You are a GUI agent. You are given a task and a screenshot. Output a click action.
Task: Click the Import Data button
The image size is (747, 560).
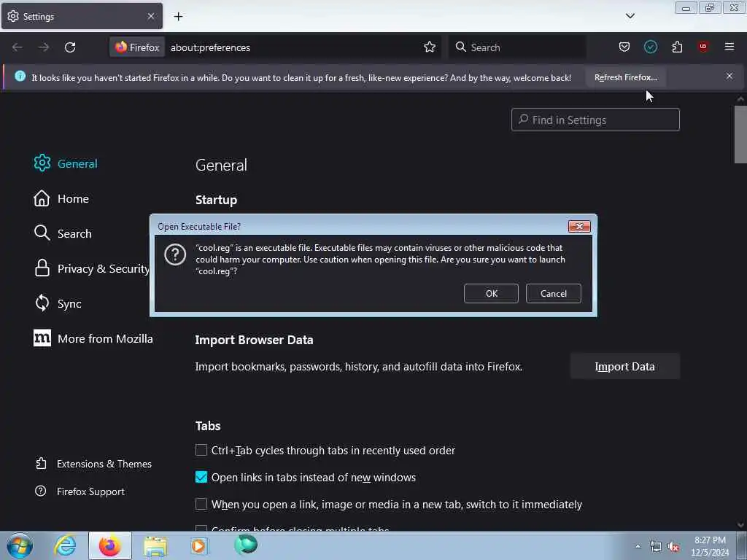[x=624, y=366]
